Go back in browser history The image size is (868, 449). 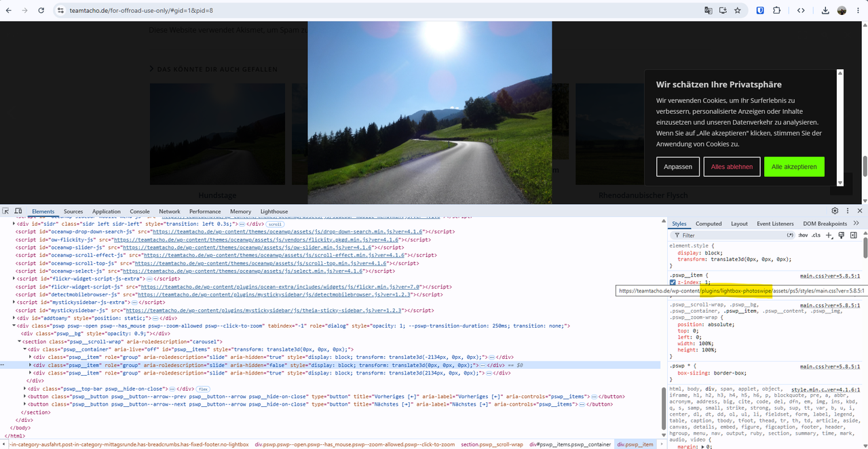(x=7, y=11)
